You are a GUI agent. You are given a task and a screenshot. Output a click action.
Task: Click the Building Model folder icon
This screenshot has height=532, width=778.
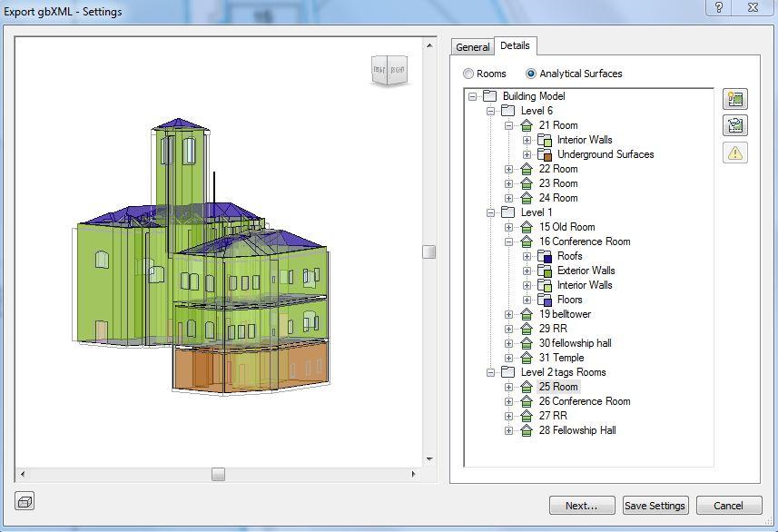489,96
